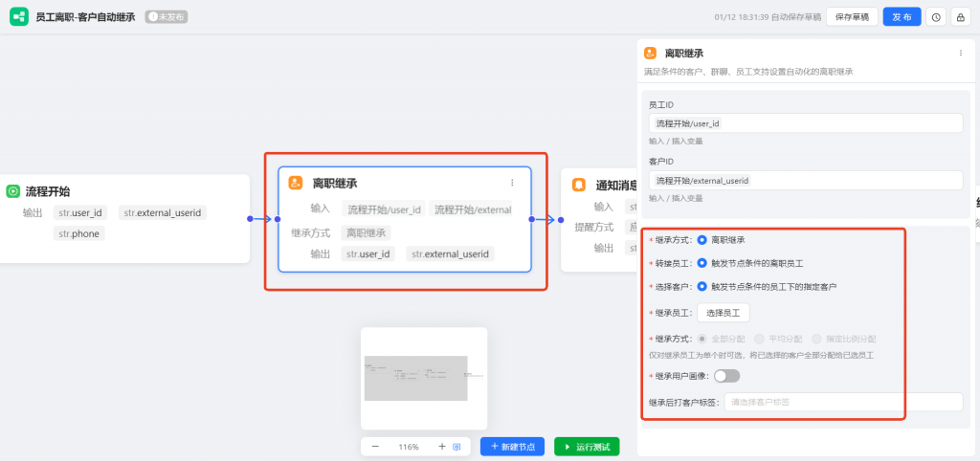Click the 116% zoom level value
Viewport: 980px width, 462px height.
pyautogui.click(x=409, y=447)
